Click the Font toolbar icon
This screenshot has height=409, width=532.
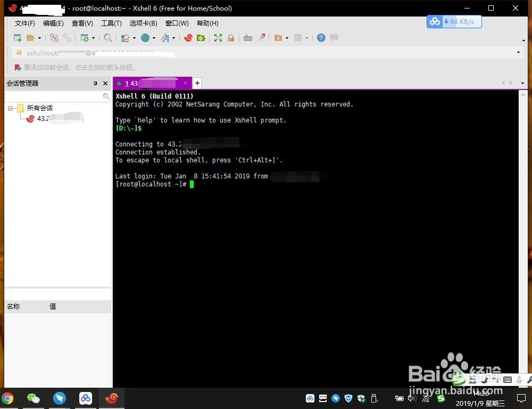click(x=165, y=38)
